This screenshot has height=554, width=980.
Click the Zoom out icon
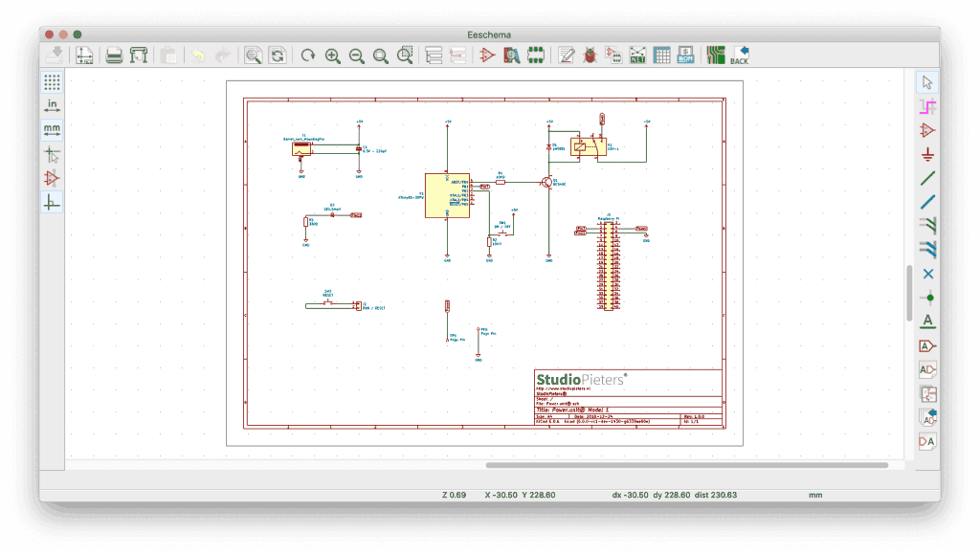click(356, 55)
